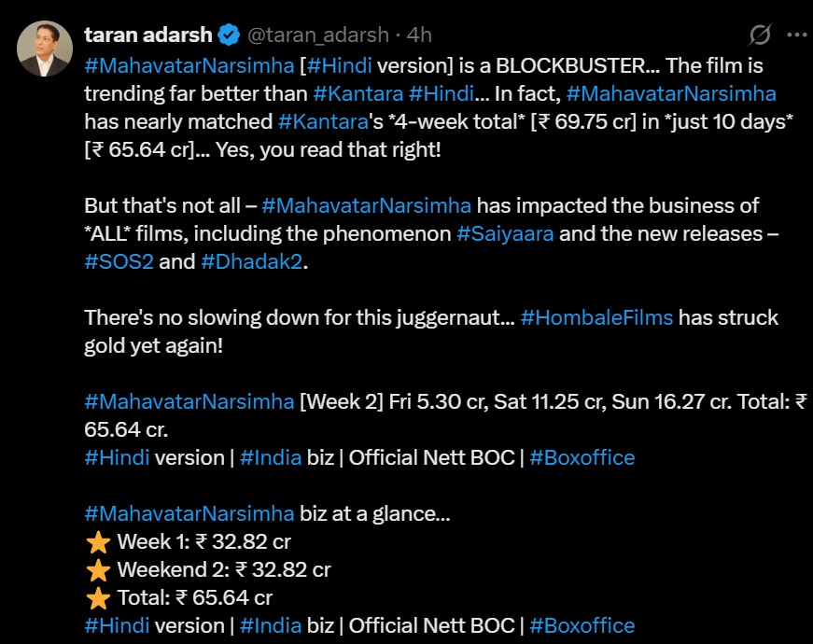Open the #Saiyaara hashtag

coord(505,233)
